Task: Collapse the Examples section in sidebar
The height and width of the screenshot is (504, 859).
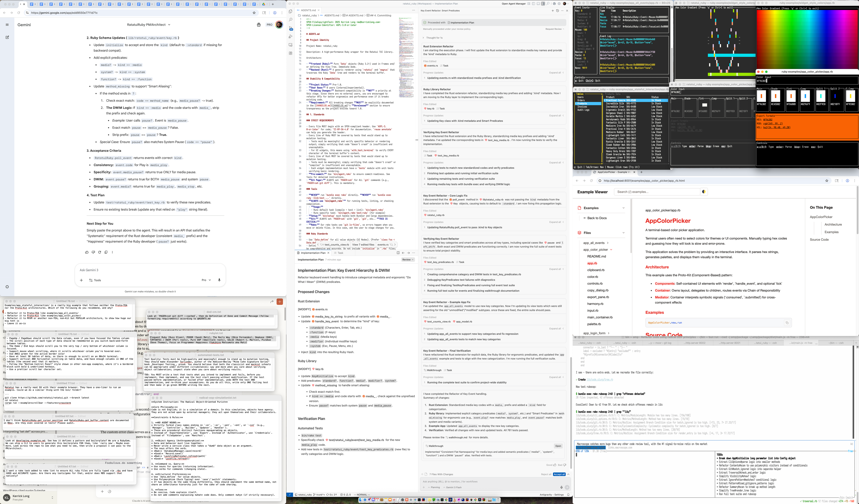Action: pyautogui.click(x=623, y=208)
